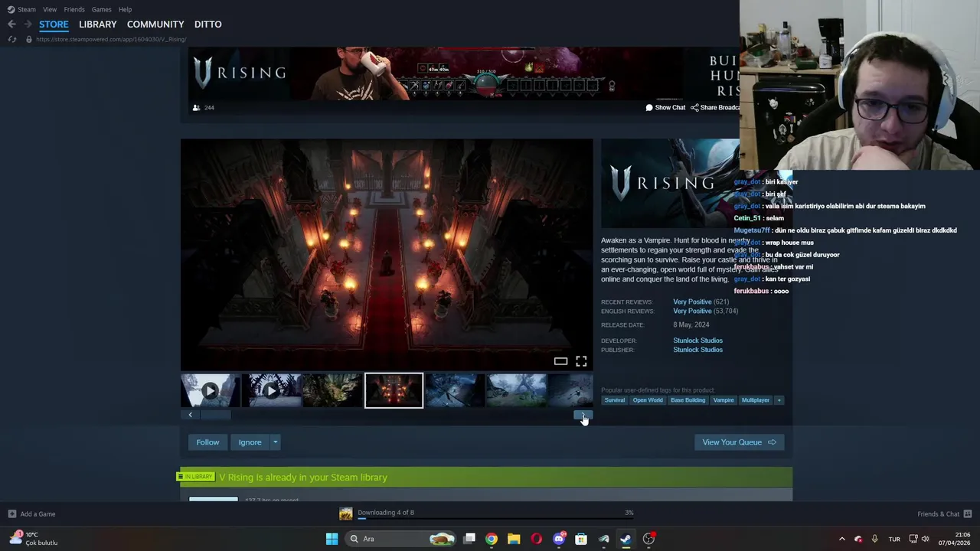This screenshot has width=980, height=551.
Task: Select the Multiplayer tag
Action: coord(756,400)
